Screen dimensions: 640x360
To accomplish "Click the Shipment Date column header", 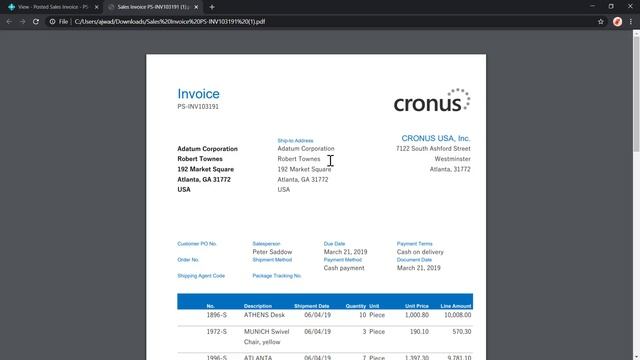I will pos(312,306).
